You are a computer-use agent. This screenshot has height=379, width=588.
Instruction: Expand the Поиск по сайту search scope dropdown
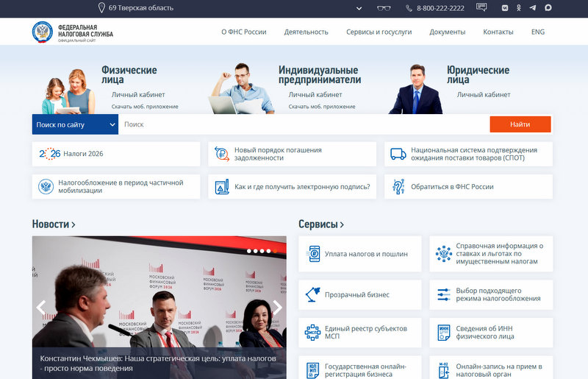[x=75, y=124]
